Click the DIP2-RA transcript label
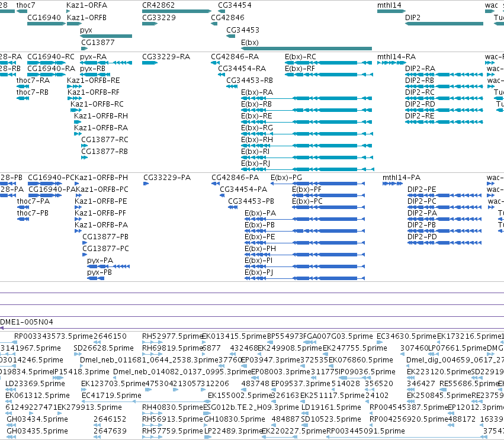The height and width of the screenshot is (440, 504). pos(420,69)
